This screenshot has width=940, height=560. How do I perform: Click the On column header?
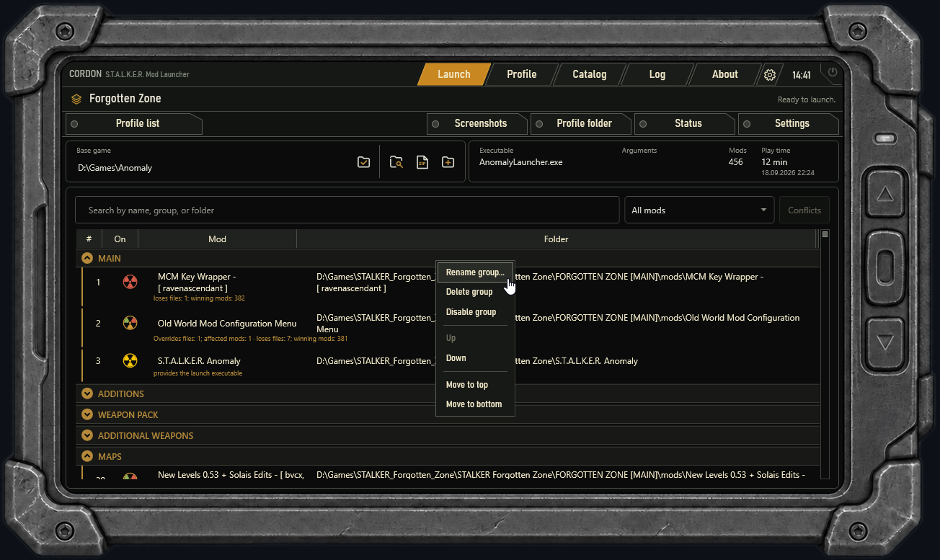point(120,239)
